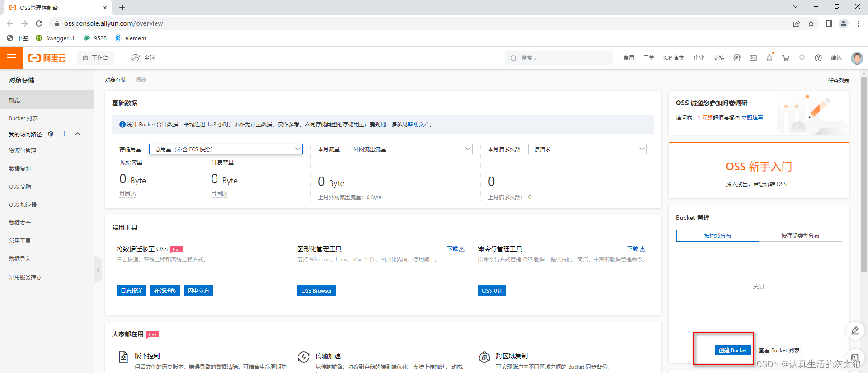The height and width of the screenshot is (373, 868).
Task: Collapse the sidebar with the arrow handle
Action: pyautogui.click(x=98, y=270)
